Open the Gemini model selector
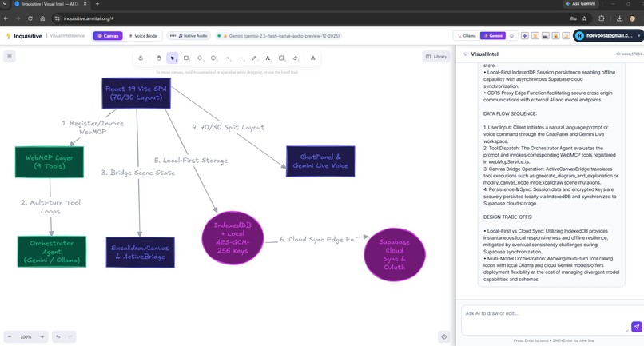644x346 pixels. point(279,36)
